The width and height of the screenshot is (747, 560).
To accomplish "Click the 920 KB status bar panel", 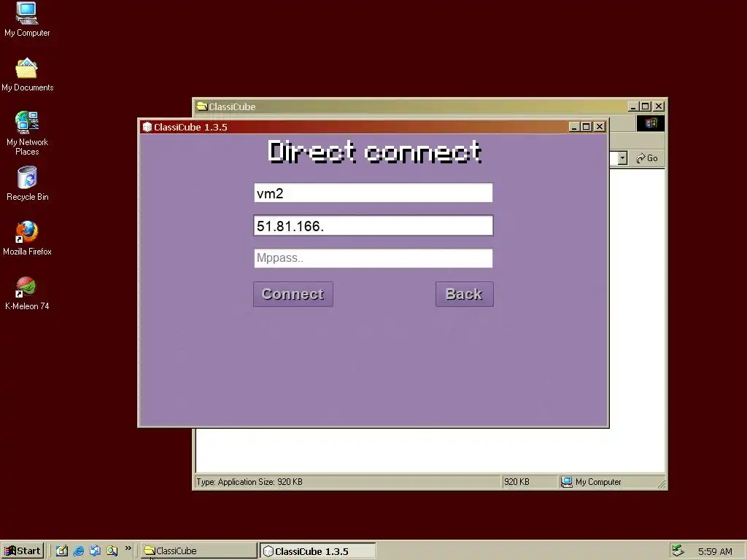I will [x=529, y=482].
